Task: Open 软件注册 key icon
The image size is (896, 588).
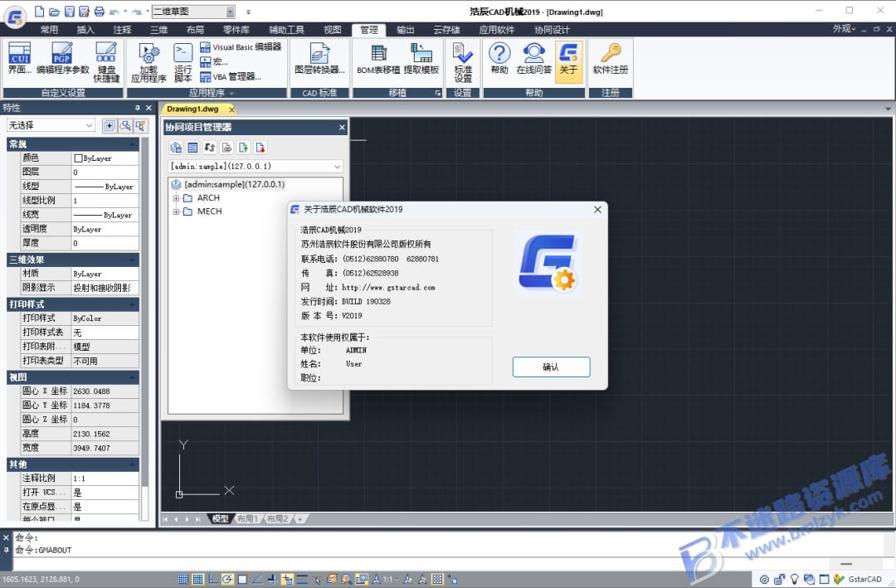Action: [611, 59]
